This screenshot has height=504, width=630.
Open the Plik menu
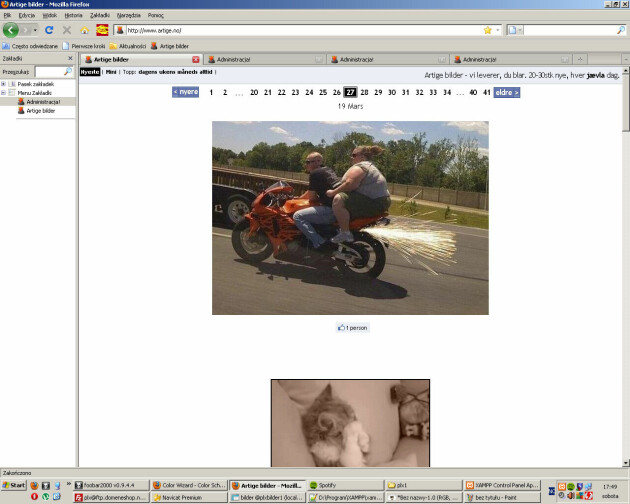click(x=7, y=15)
